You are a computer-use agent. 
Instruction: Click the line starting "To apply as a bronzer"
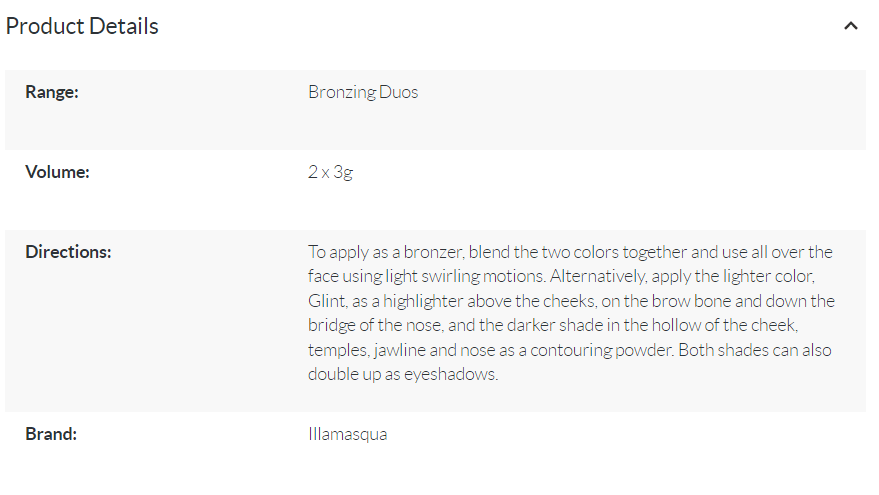click(x=570, y=252)
